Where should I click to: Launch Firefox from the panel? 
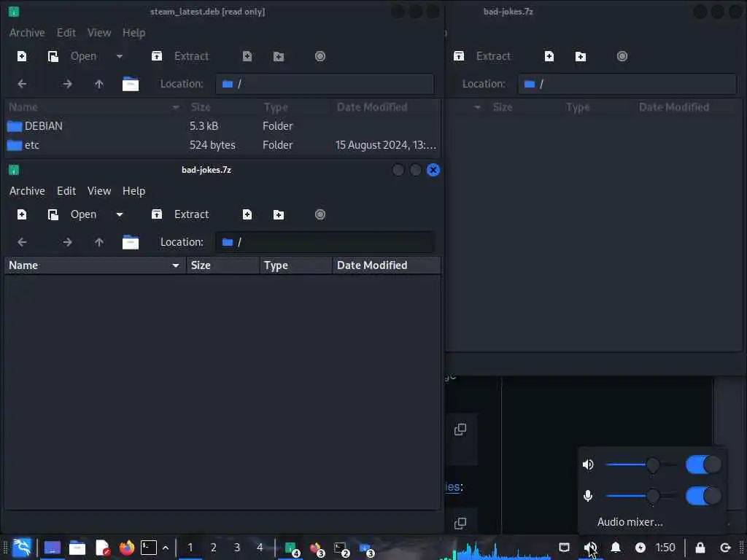(127, 548)
